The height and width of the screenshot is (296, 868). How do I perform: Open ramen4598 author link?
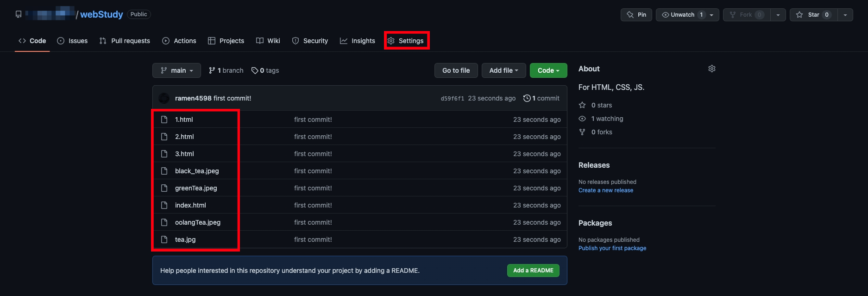(193, 98)
